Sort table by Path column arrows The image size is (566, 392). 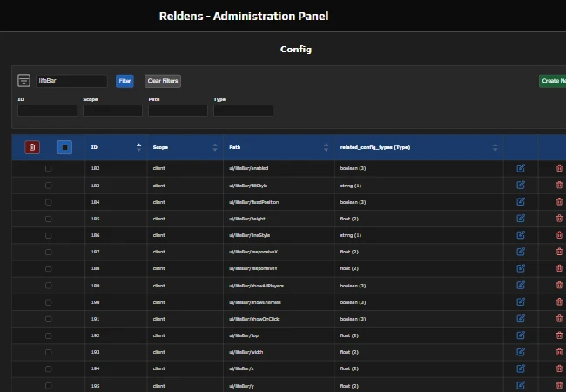(x=326, y=147)
